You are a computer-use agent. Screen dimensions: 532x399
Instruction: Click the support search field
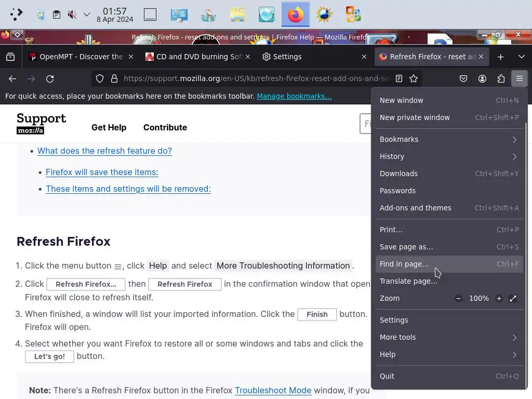click(x=365, y=124)
